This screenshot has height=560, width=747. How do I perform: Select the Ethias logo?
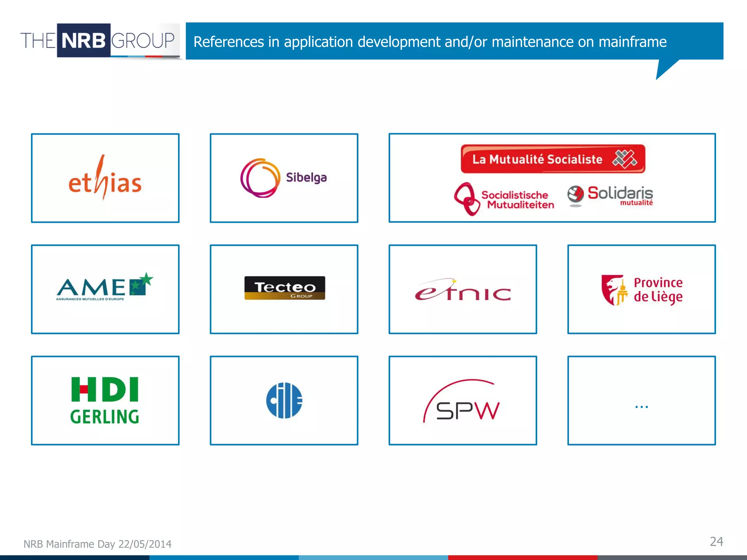[x=105, y=178]
